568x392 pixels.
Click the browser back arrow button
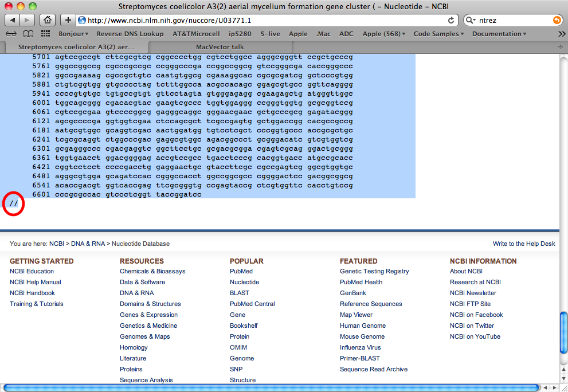[13, 20]
